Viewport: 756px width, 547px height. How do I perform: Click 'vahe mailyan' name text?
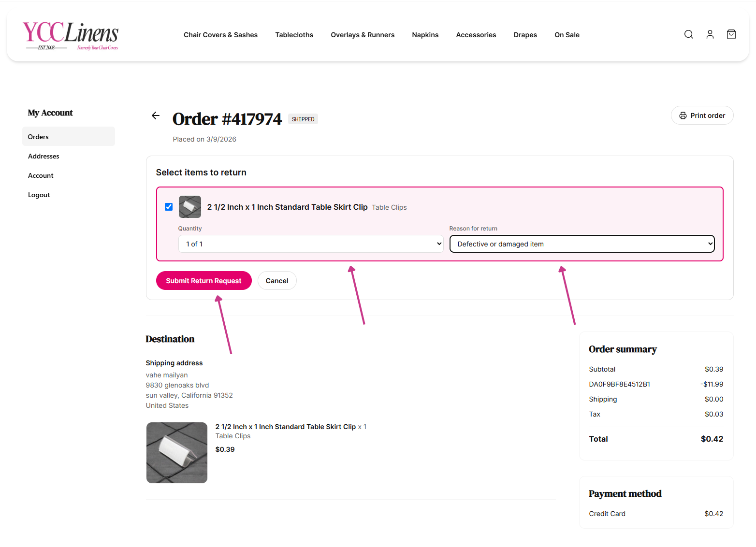[x=167, y=375]
